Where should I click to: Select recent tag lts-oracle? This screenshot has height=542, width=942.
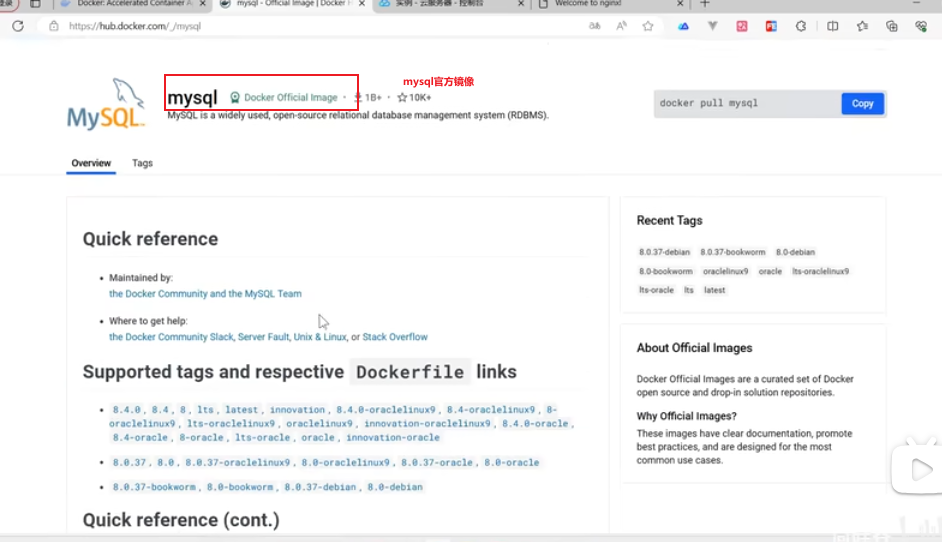click(656, 290)
